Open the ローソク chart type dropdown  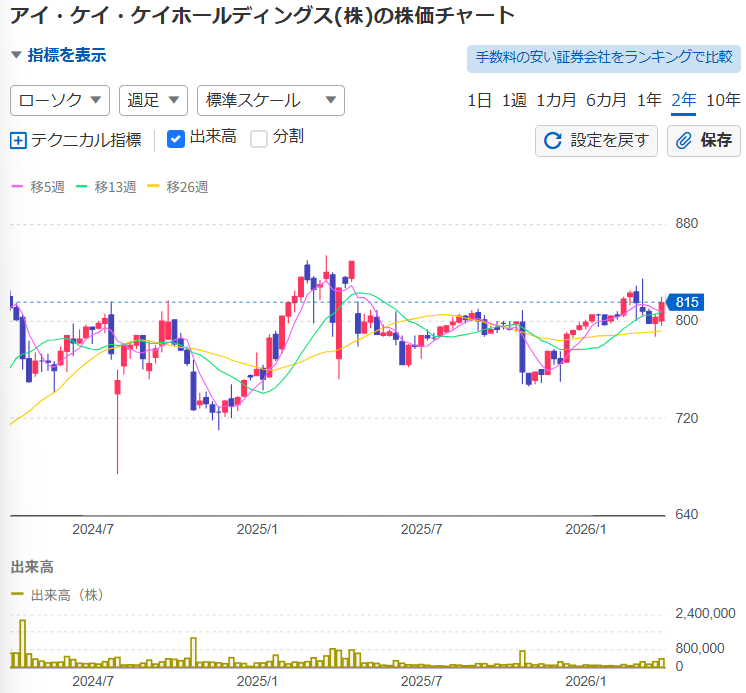(x=60, y=100)
